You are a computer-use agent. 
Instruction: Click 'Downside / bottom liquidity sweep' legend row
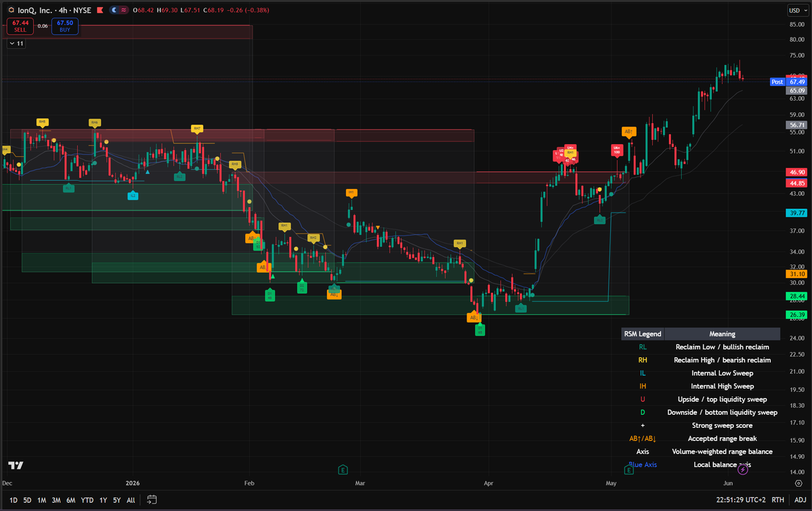point(701,412)
